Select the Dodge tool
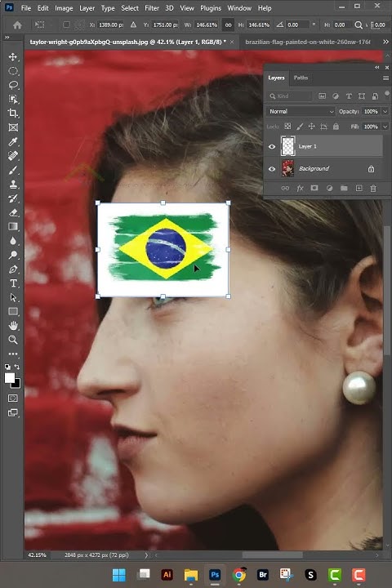 [x=13, y=255]
